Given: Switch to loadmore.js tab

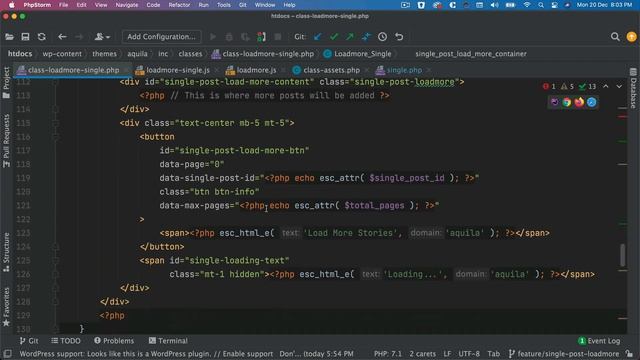Looking at the screenshot, I should coord(256,70).
